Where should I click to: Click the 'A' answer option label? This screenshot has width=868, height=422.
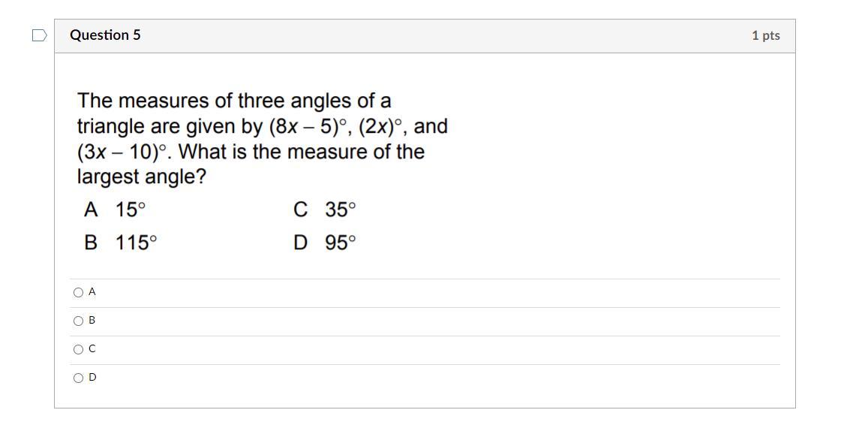(x=92, y=292)
